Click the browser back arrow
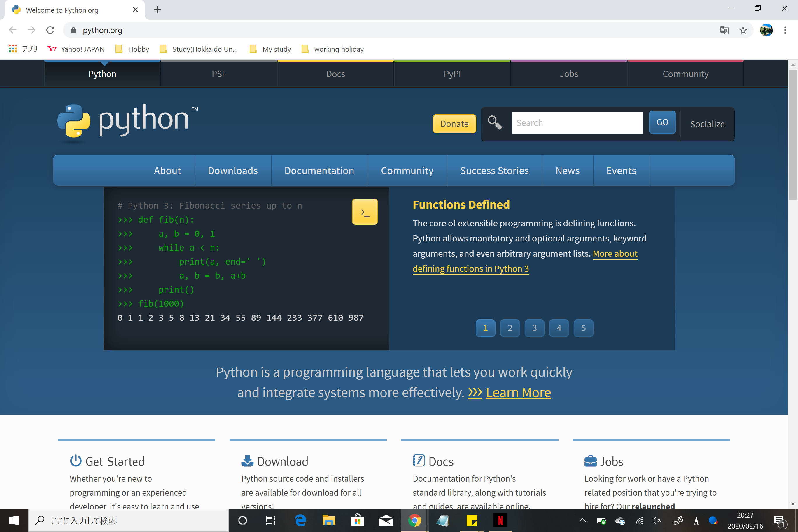Viewport: 798px width, 532px height. tap(13, 30)
